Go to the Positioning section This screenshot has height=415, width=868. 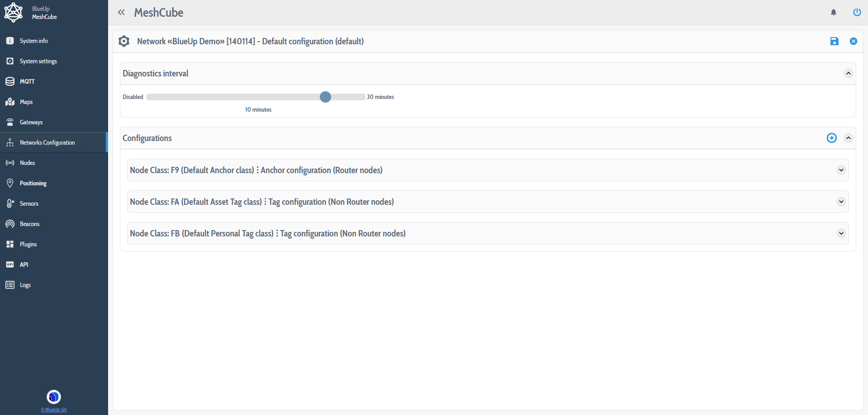point(33,183)
